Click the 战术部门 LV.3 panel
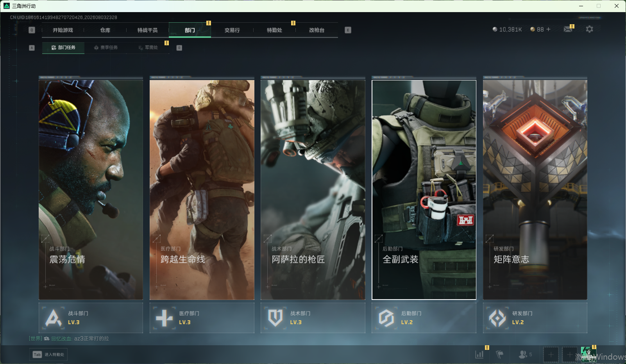 pyautogui.click(x=313, y=318)
